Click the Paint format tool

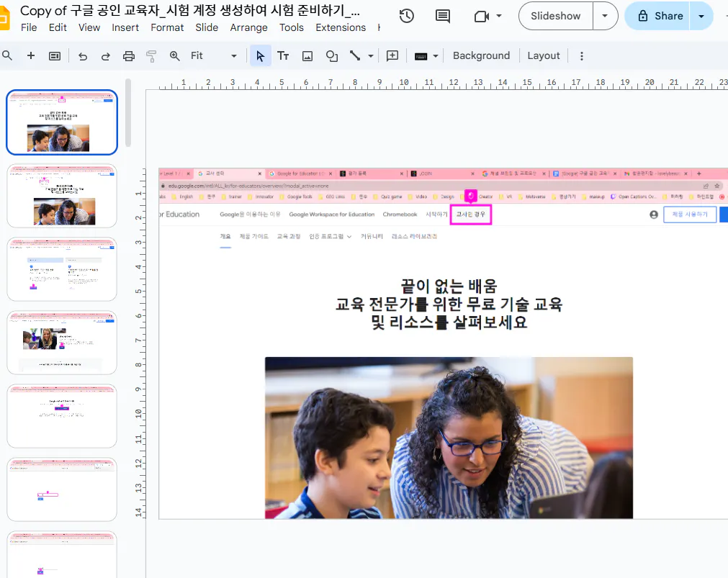click(150, 55)
